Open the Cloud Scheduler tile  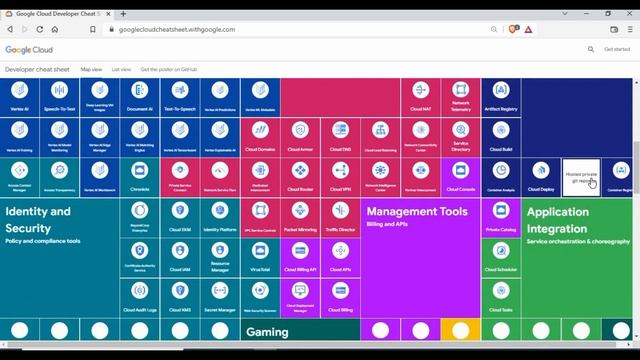point(501,258)
